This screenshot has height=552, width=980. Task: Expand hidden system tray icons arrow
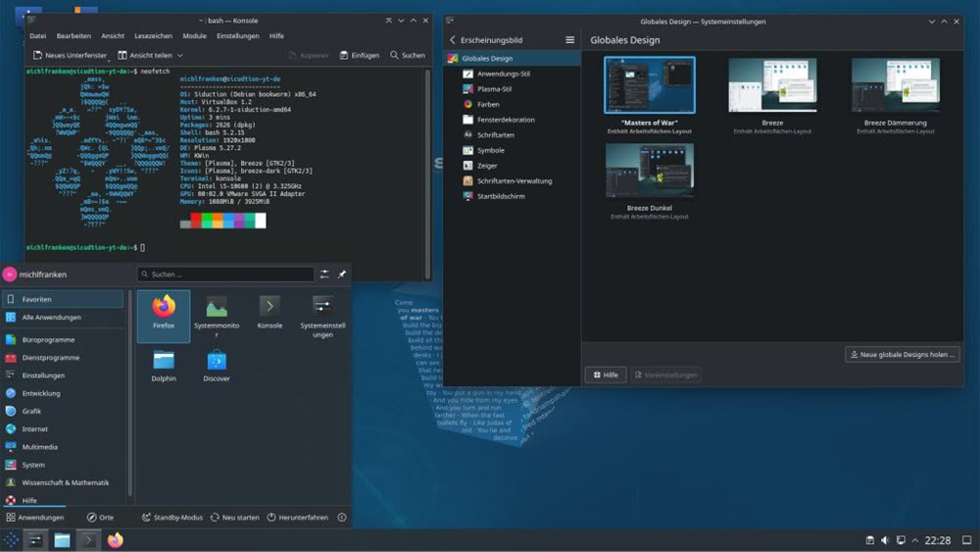(x=915, y=540)
